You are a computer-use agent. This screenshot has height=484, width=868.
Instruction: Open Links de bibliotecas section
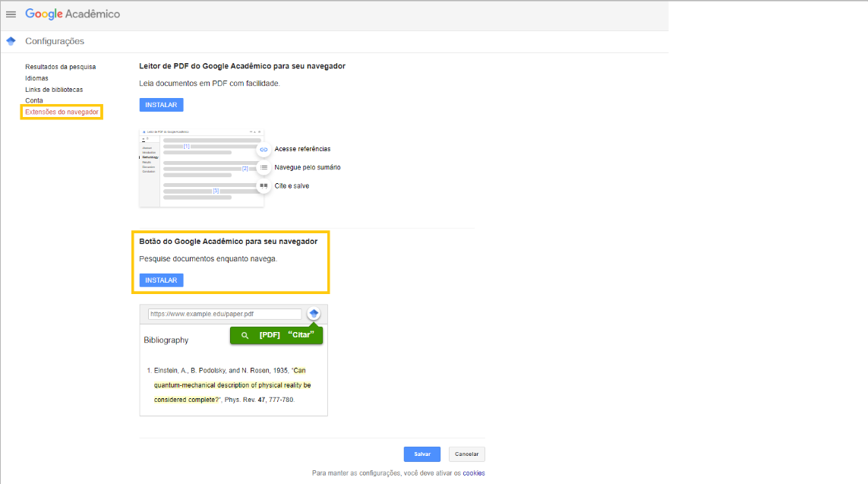[54, 90]
